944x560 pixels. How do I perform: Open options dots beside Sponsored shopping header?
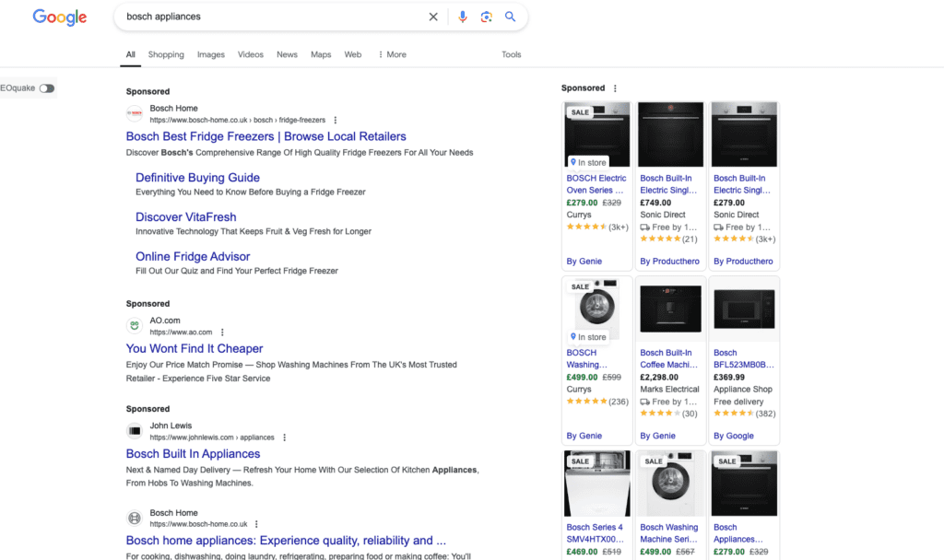click(x=615, y=88)
